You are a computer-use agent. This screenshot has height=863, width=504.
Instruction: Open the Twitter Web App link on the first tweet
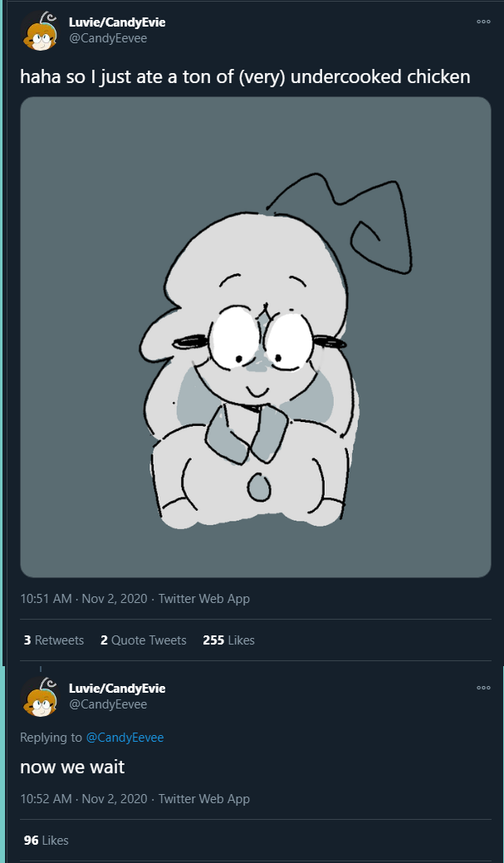204,598
